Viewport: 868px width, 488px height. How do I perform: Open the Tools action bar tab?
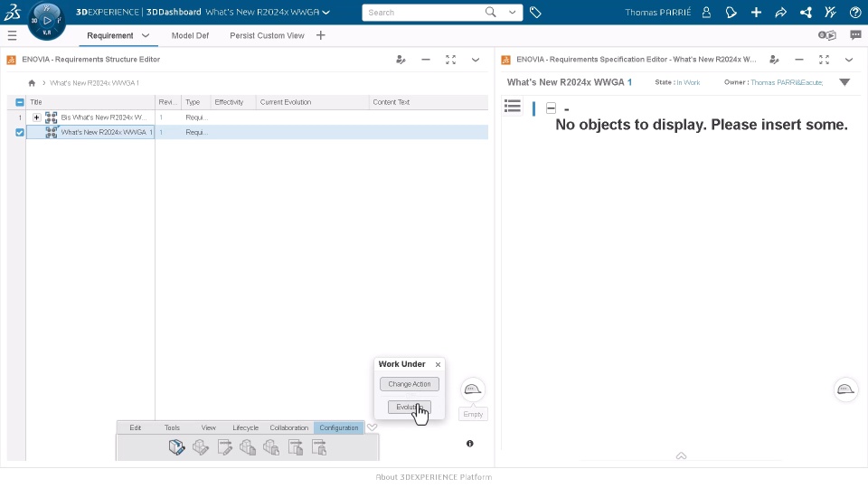tap(172, 427)
